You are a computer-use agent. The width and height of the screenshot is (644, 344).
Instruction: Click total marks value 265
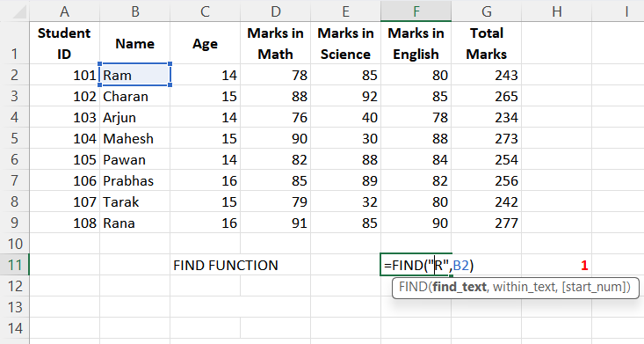point(486,96)
